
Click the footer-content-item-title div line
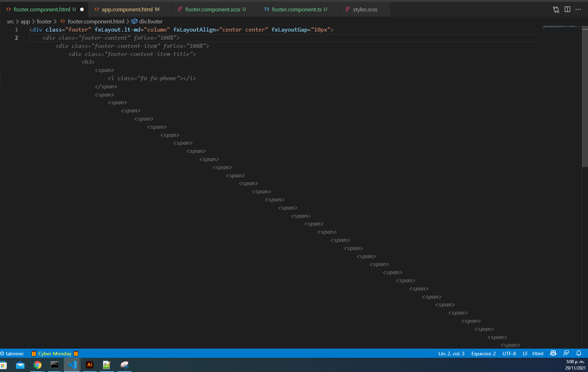point(132,54)
